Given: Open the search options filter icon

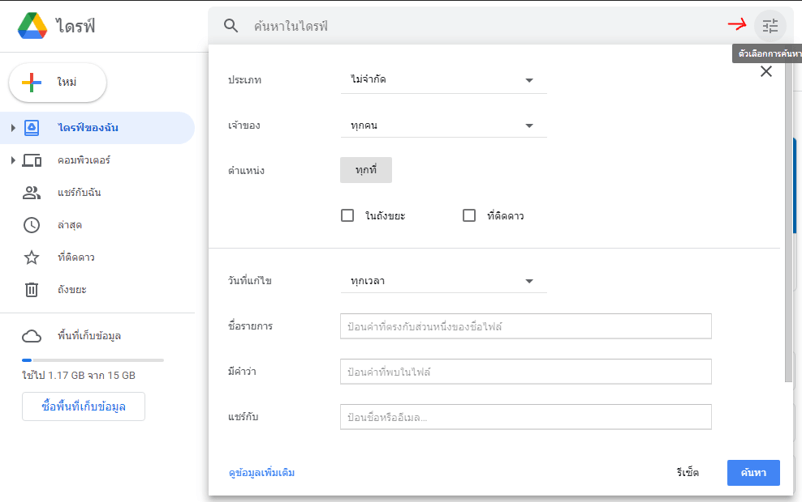Looking at the screenshot, I should [769, 26].
